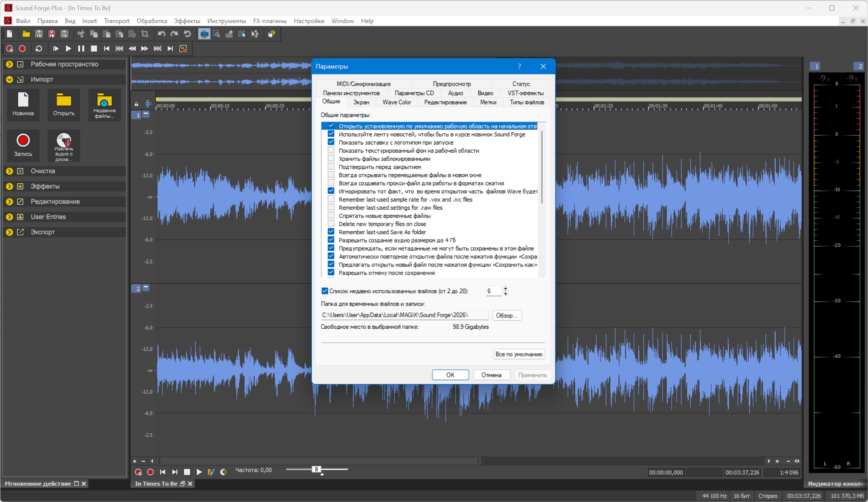Expand the Экспорт section
Screen dimensions: 868x502
point(9,232)
